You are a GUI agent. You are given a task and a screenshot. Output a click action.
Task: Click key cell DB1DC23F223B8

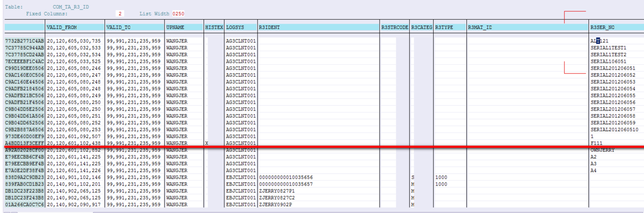24,191
